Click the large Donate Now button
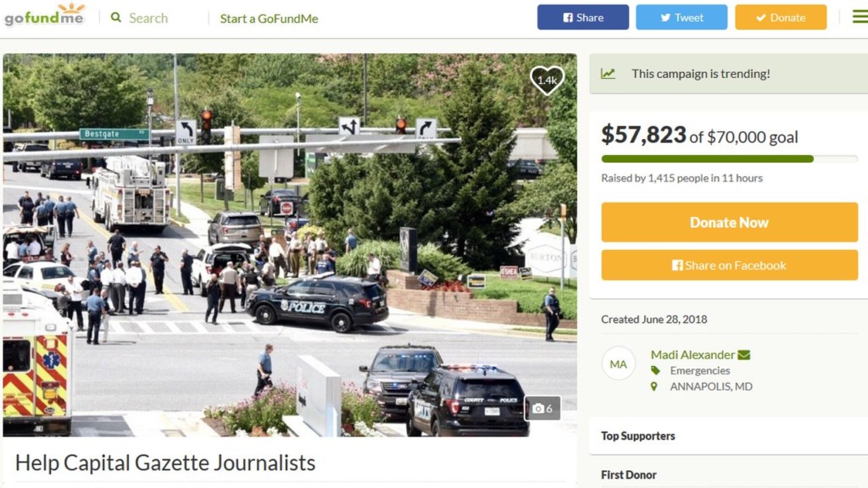868x488 pixels. [x=730, y=223]
